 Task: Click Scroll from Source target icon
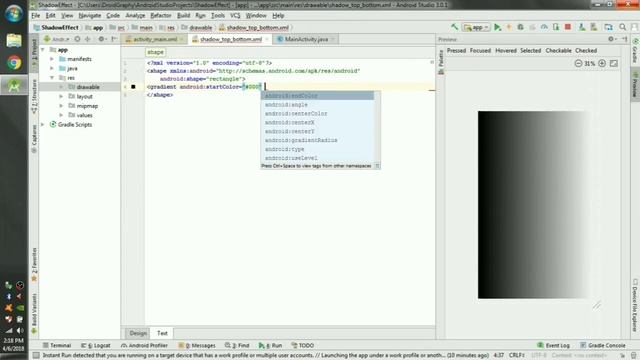pyautogui.click(x=77, y=39)
